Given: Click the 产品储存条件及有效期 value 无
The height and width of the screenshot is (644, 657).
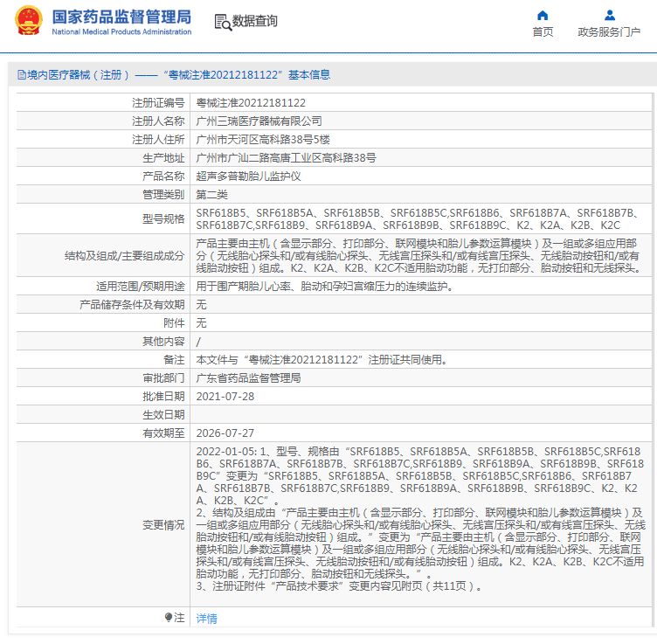Looking at the screenshot, I should (201, 305).
